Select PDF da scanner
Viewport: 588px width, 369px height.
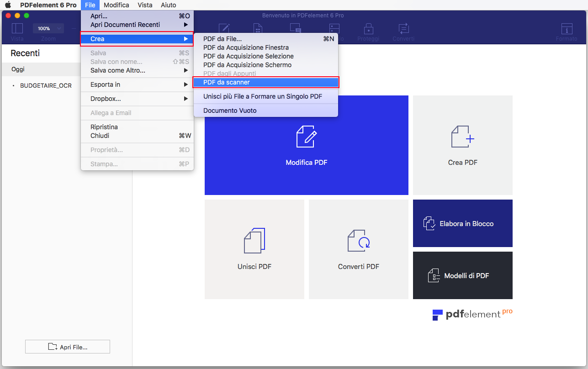(x=266, y=82)
